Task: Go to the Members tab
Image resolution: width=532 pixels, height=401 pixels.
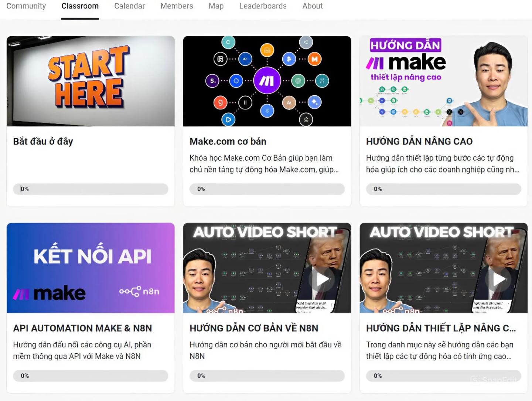Action: 177,6
